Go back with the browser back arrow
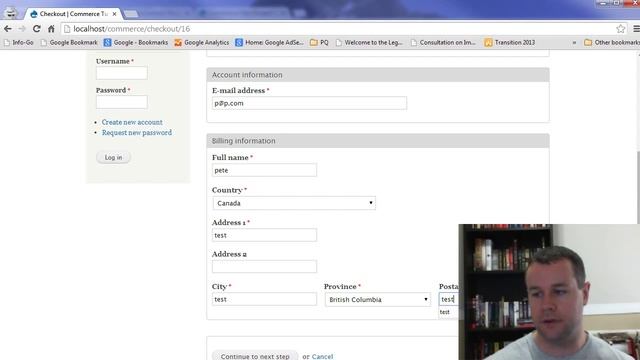The height and width of the screenshot is (360, 640). 8,29
